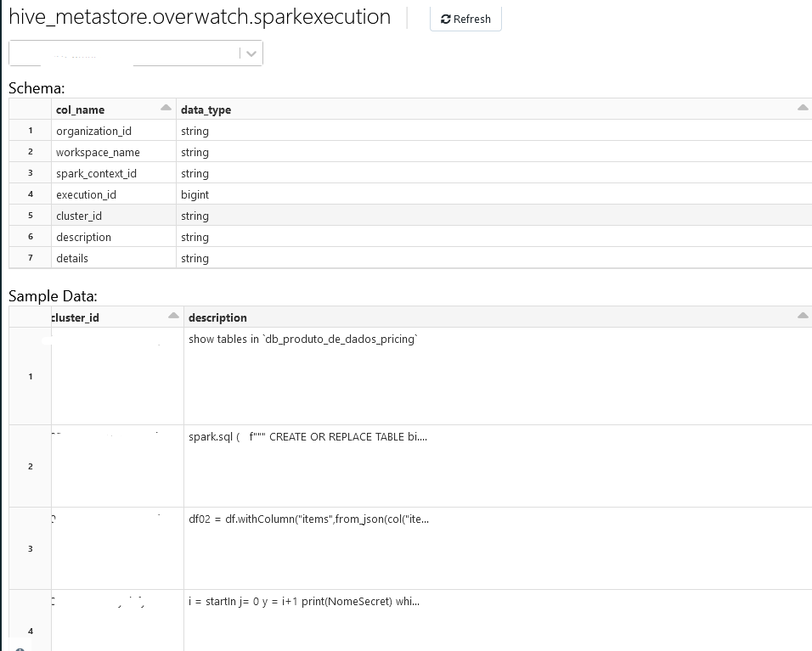Screen dimensions: 812x651
Task: Select the details schema row
Action: (72, 258)
